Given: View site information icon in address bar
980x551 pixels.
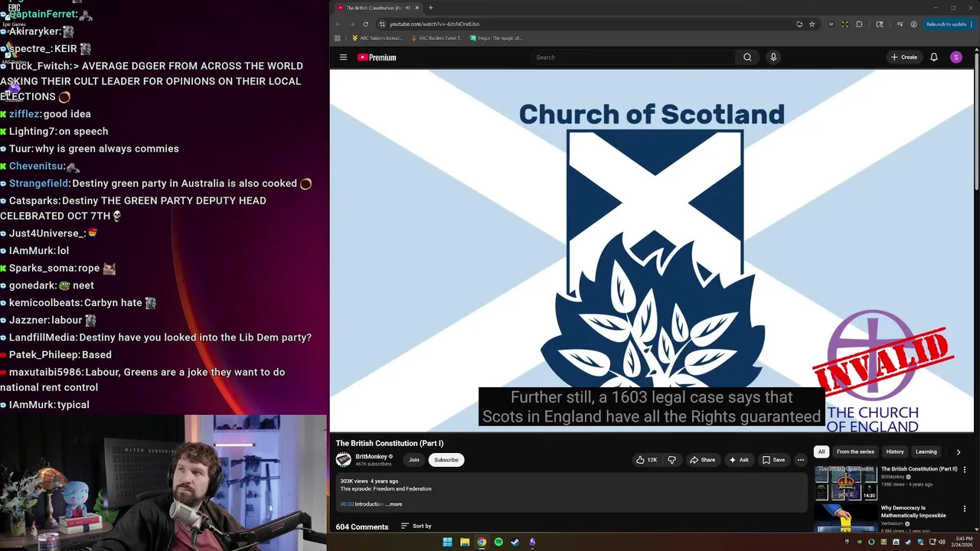Looking at the screenshot, I should (x=382, y=24).
